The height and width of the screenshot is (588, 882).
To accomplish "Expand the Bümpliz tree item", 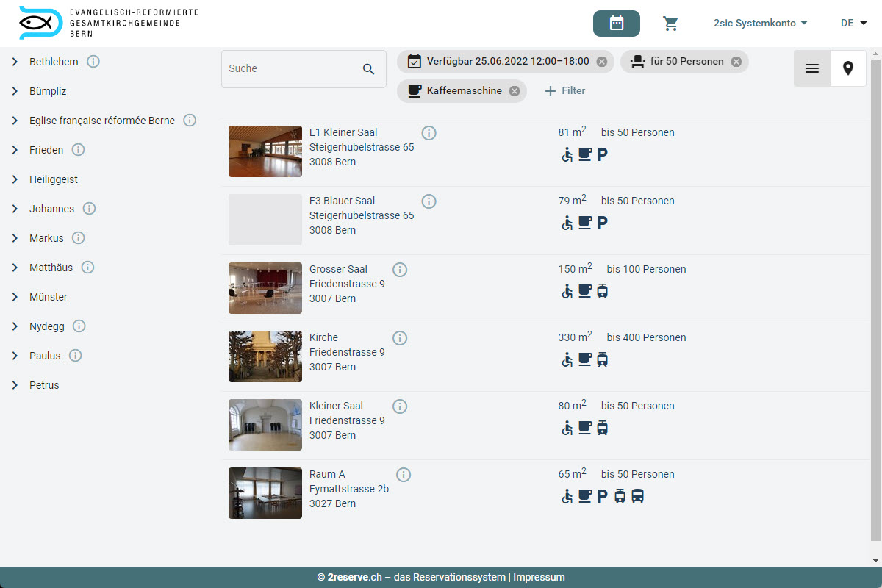I will tap(15, 91).
